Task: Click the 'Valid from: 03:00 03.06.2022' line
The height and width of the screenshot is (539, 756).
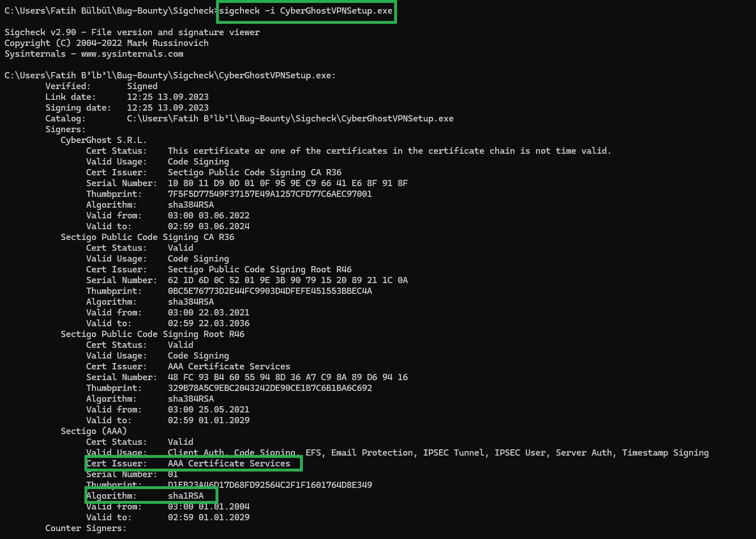Action: click(168, 216)
